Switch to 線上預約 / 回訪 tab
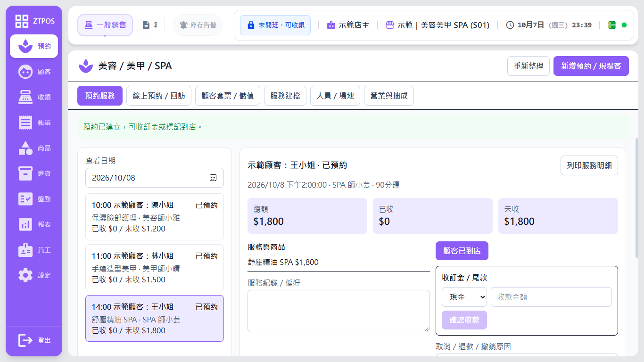This screenshot has height=362, width=644. point(159,96)
